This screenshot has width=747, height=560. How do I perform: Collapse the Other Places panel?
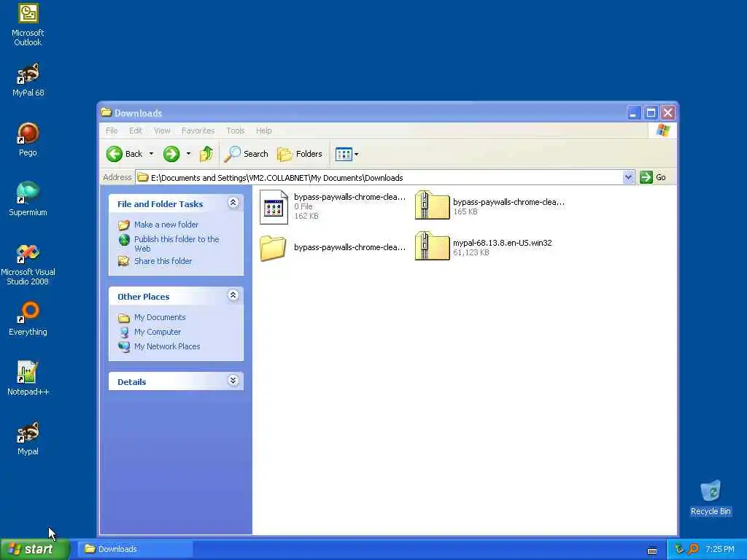[233, 295]
